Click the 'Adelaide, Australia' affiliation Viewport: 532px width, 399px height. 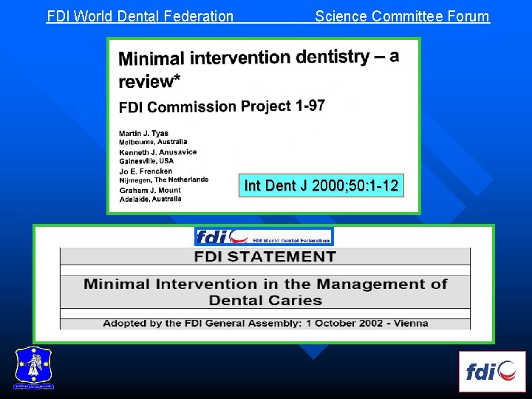coord(150,199)
